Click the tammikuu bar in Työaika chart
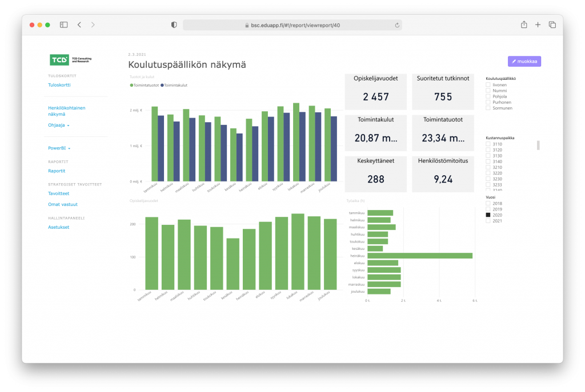The image size is (585, 392). pos(380,213)
